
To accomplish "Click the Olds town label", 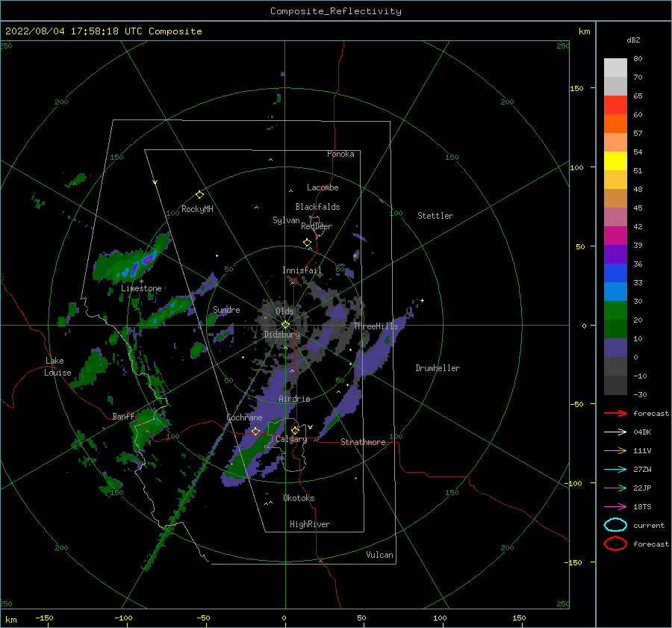I will (284, 311).
